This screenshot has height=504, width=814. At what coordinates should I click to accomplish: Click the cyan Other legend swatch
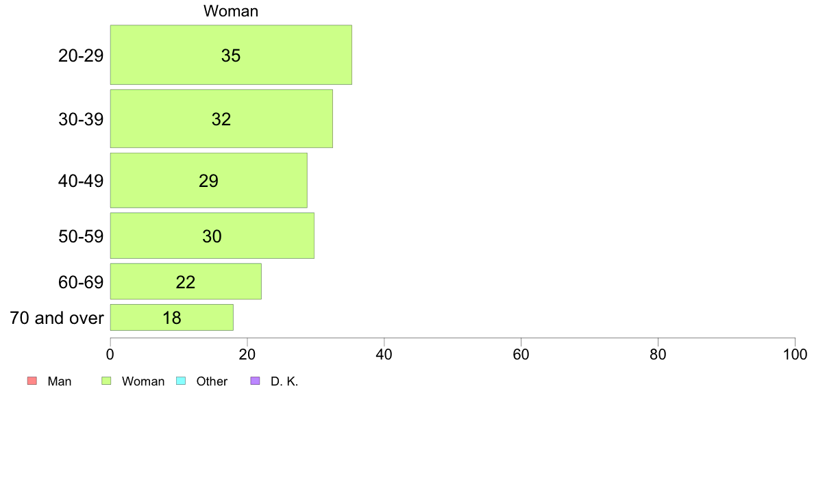click(181, 381)
